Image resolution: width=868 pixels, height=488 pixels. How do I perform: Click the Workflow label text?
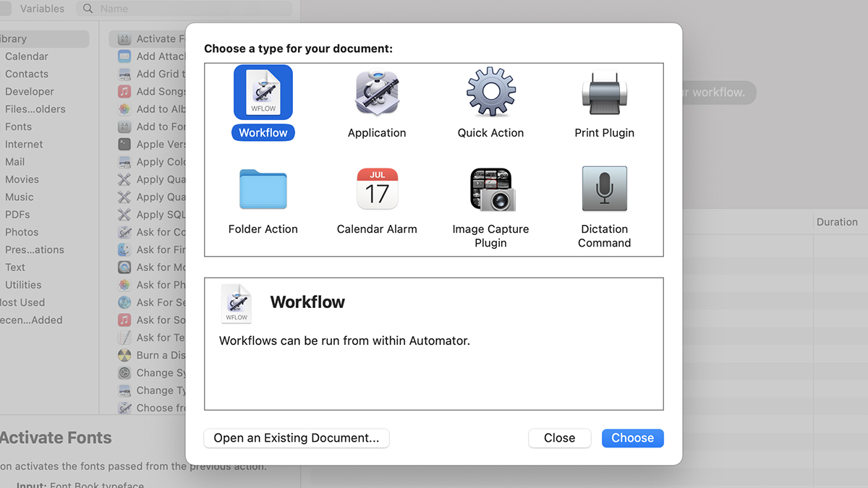click(263, 133)
